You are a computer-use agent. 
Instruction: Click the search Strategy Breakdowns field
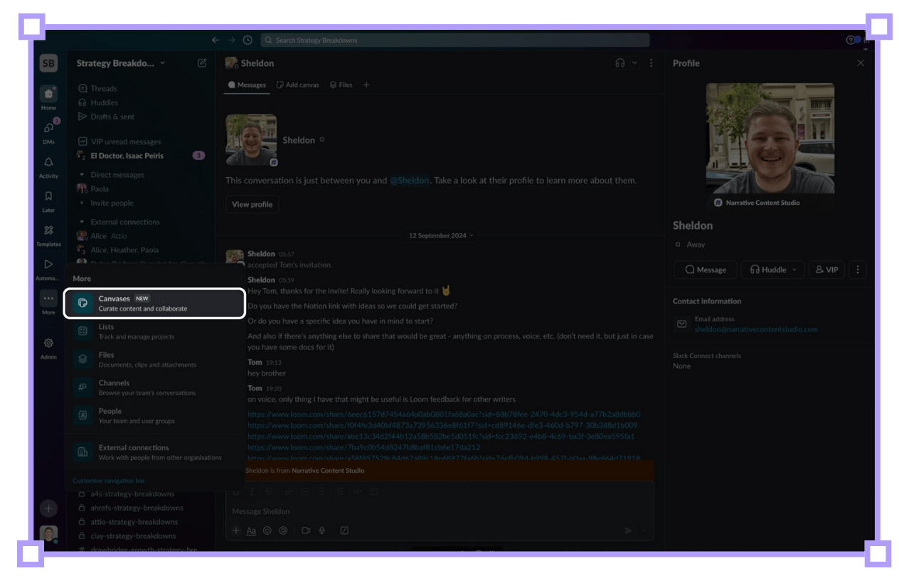pyautogui.click(x=455, y=41)
